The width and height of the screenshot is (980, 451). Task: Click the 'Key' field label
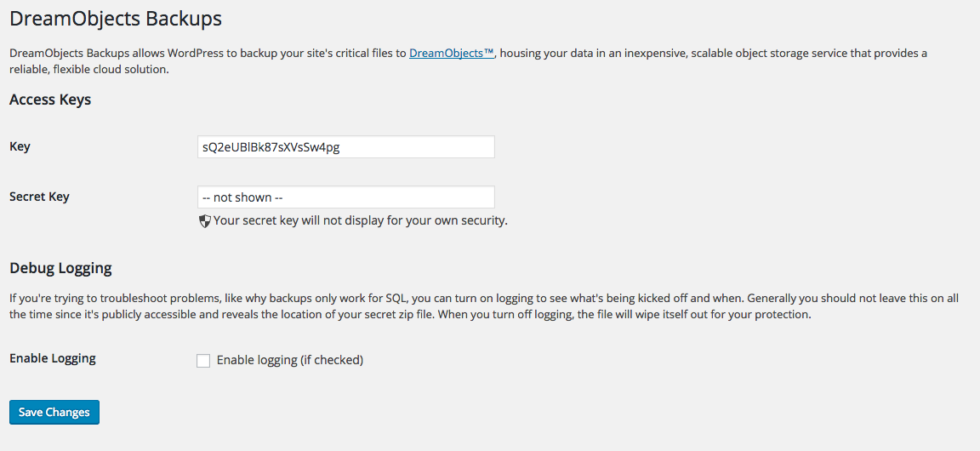tap(20, 146)
